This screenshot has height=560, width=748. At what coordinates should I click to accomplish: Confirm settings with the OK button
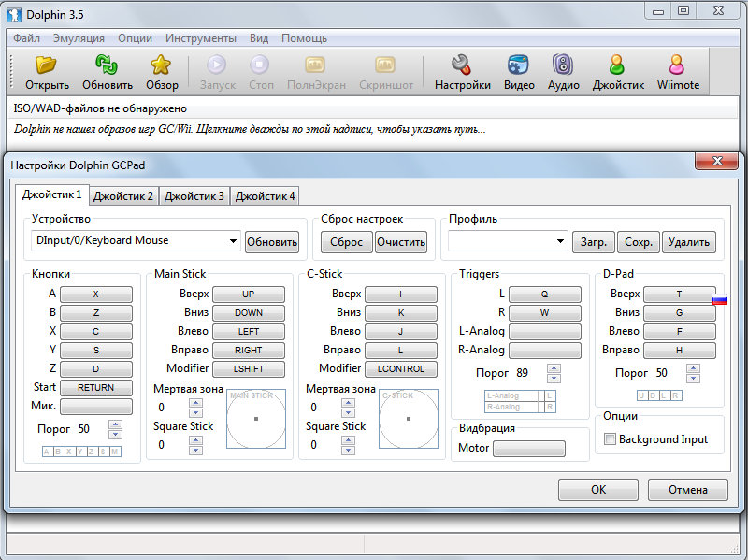[598, 490]
